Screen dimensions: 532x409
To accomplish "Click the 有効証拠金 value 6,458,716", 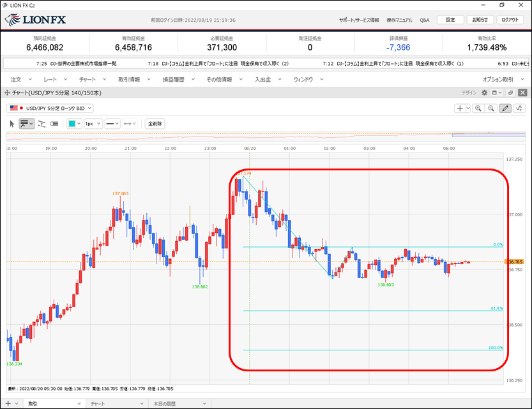I will [133, 47].
